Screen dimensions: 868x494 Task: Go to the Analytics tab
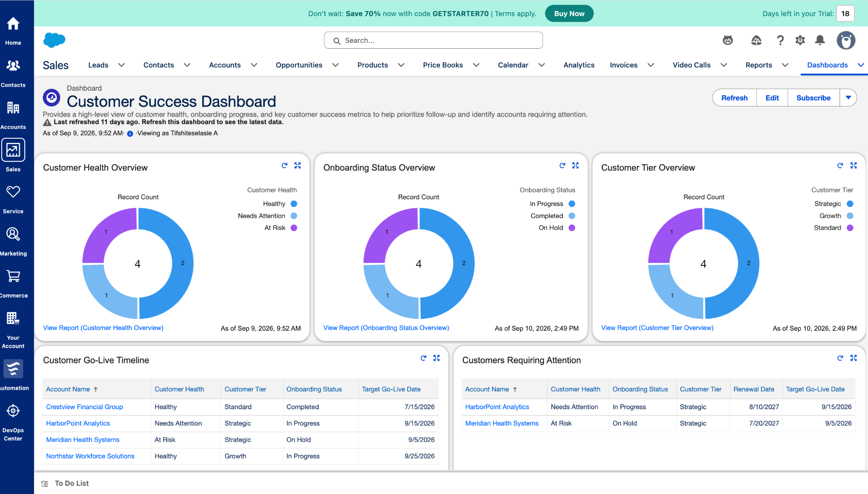(579, 65)
